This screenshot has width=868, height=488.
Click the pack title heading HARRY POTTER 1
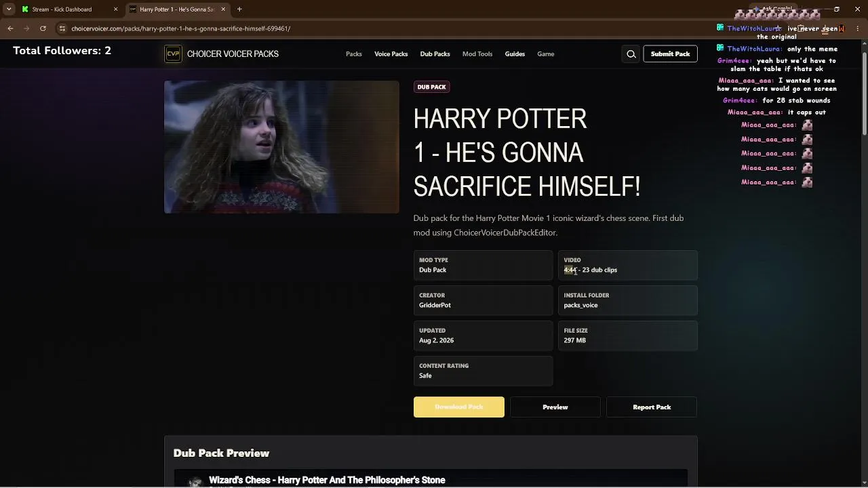click(527, 152)
